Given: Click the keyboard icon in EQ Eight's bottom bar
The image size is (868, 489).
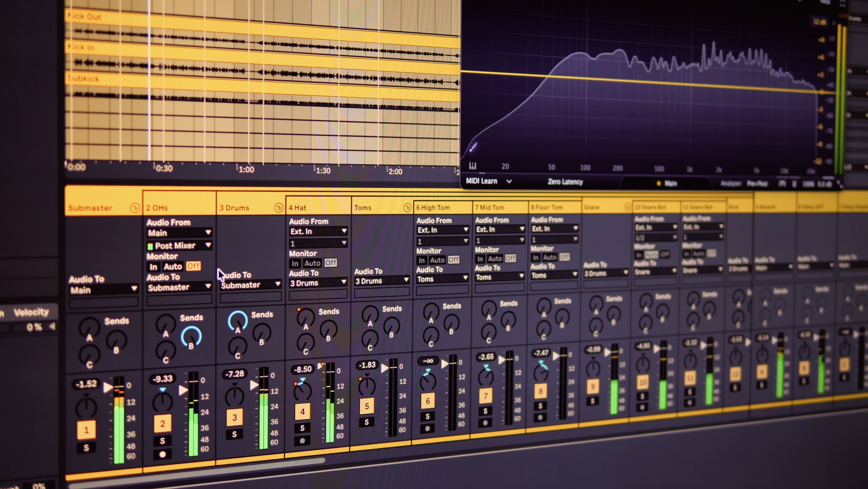Looking at the screenshot, I should (x=473, y=166).
